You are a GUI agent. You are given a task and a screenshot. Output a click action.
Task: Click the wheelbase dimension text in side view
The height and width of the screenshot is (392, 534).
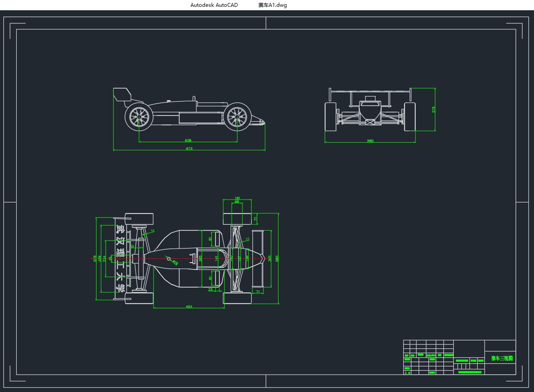(188, 140)
